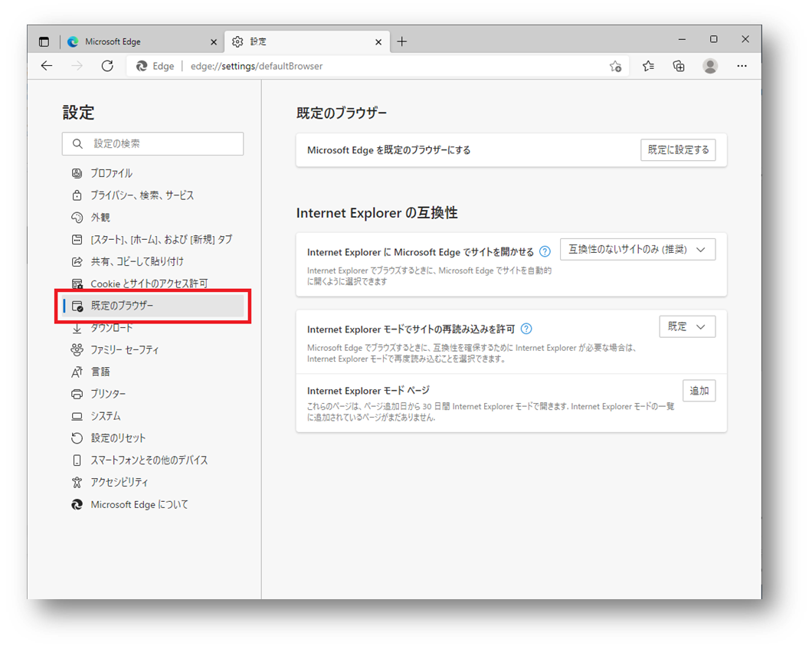The width and height of the screenshot is (812, 649).
Task: Add this page to favorites star
Action: [615, 67]
